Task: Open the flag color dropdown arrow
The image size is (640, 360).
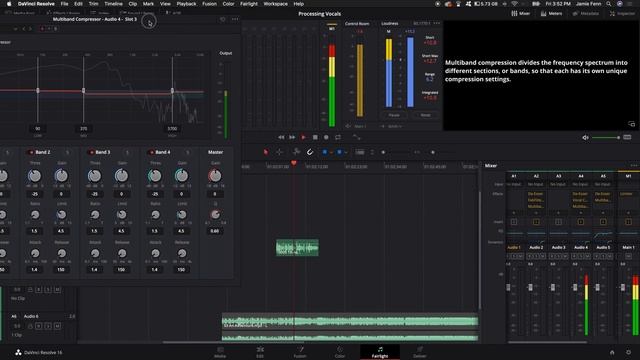Action: pyautogui.click(x=331, y=153)
